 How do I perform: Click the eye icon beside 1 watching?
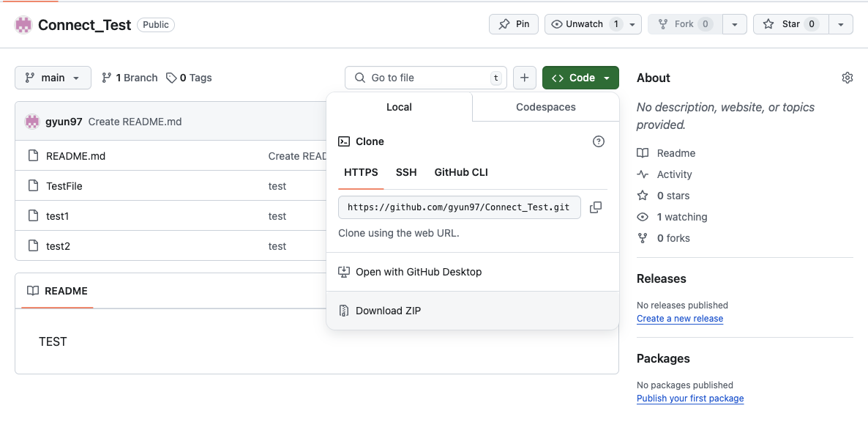(643, 217)
